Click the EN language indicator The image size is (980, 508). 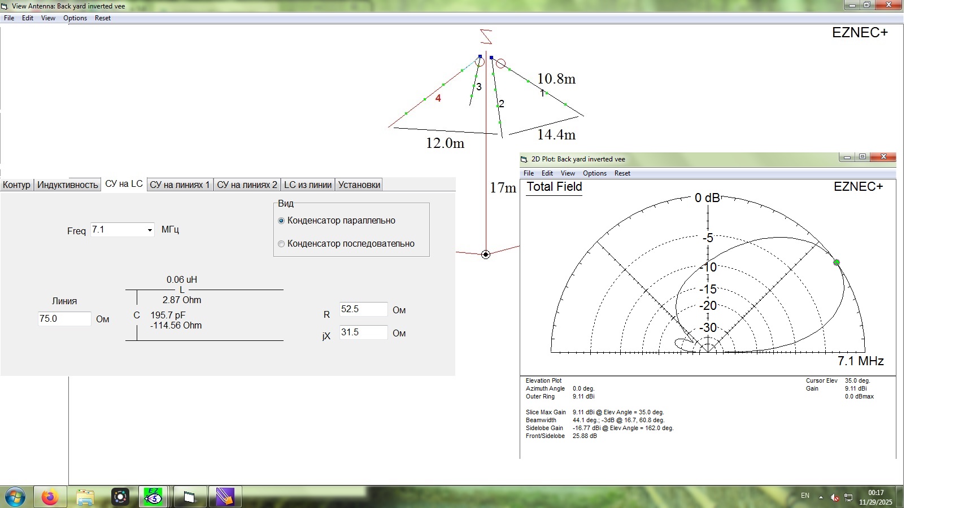pyautogui.click(x=805, y=496)
